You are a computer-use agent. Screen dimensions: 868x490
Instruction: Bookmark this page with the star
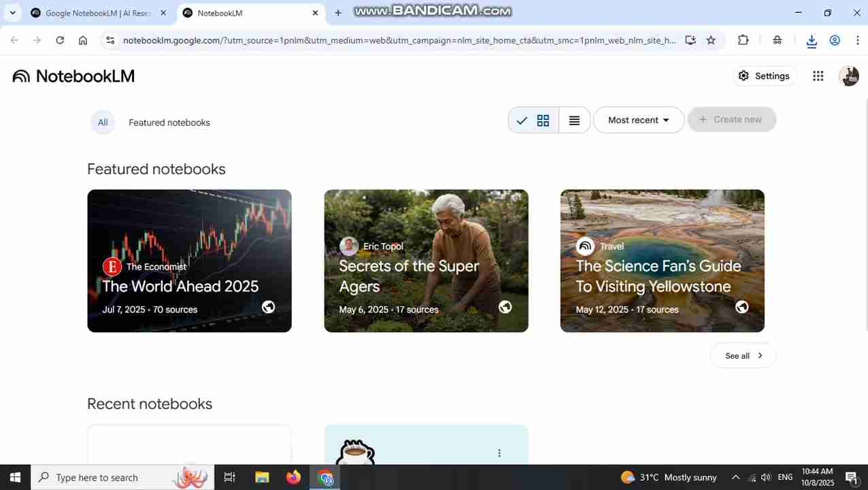click(x=711, y=40)
